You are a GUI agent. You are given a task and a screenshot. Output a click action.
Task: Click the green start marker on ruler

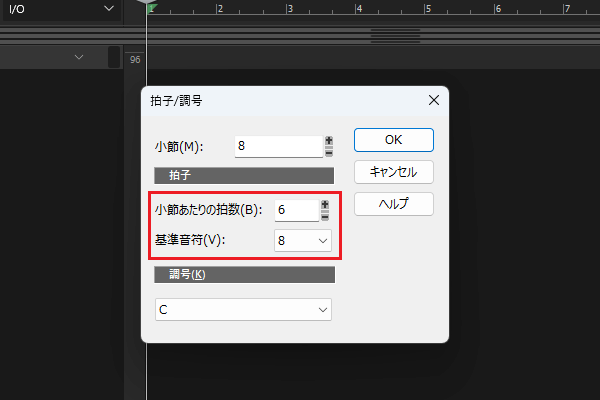pos(151,8)
